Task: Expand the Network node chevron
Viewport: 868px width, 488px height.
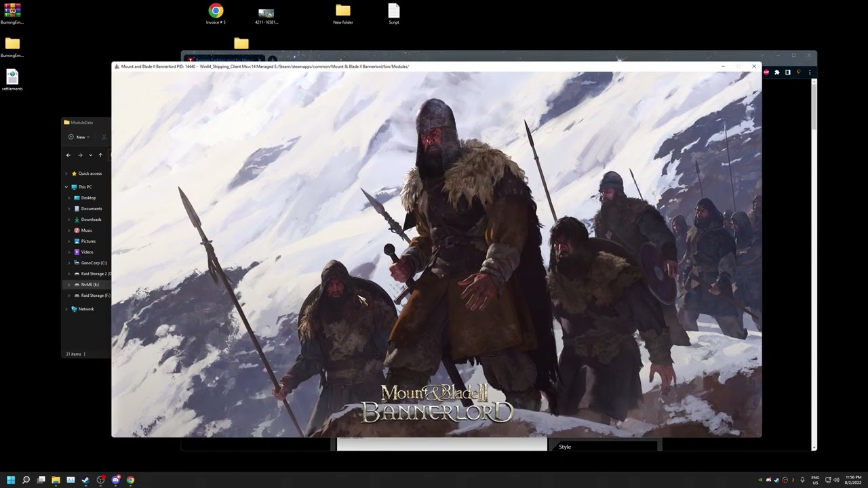Action: 66,309
